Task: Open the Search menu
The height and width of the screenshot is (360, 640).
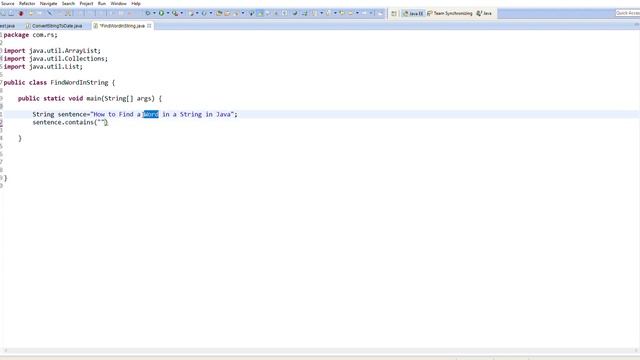Action: point(68,3)
